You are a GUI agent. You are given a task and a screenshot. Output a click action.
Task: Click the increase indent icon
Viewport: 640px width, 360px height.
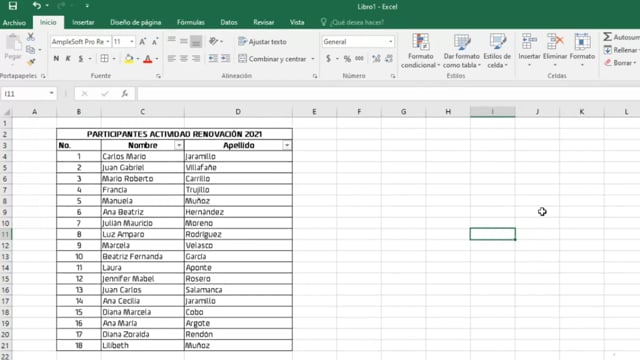click(225, 59)
